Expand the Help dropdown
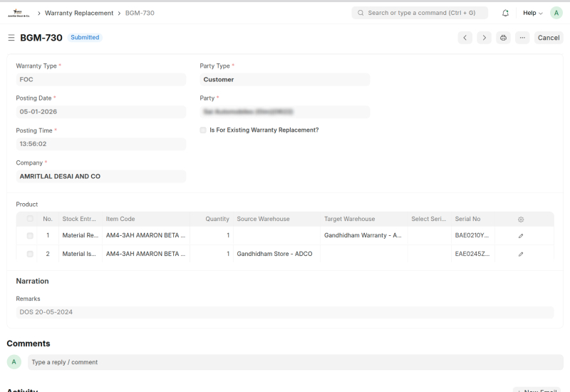The height and width of the screenshot is (392, 570). 532,13
